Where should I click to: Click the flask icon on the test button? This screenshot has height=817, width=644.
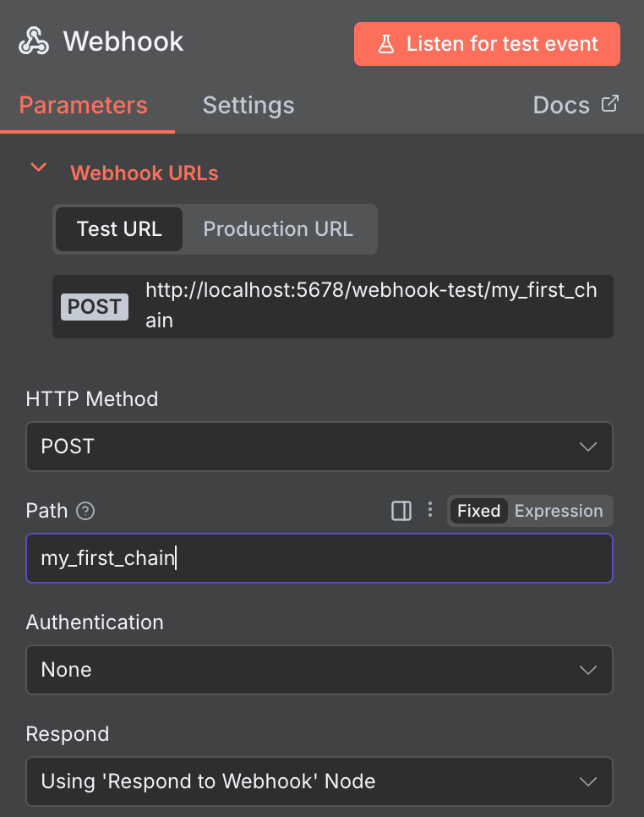pos(387,44)
